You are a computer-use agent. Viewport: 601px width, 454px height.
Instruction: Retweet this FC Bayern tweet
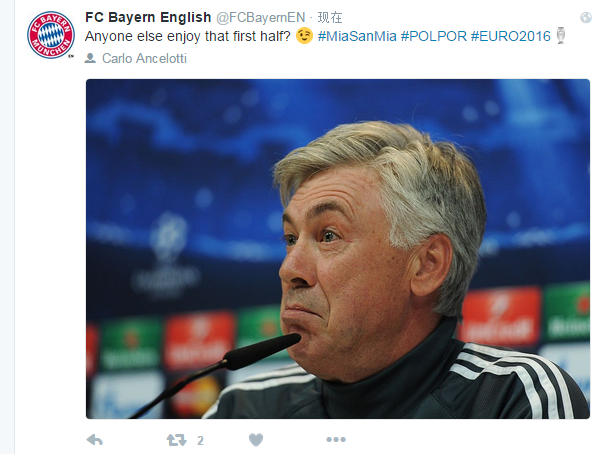(176, 440)
